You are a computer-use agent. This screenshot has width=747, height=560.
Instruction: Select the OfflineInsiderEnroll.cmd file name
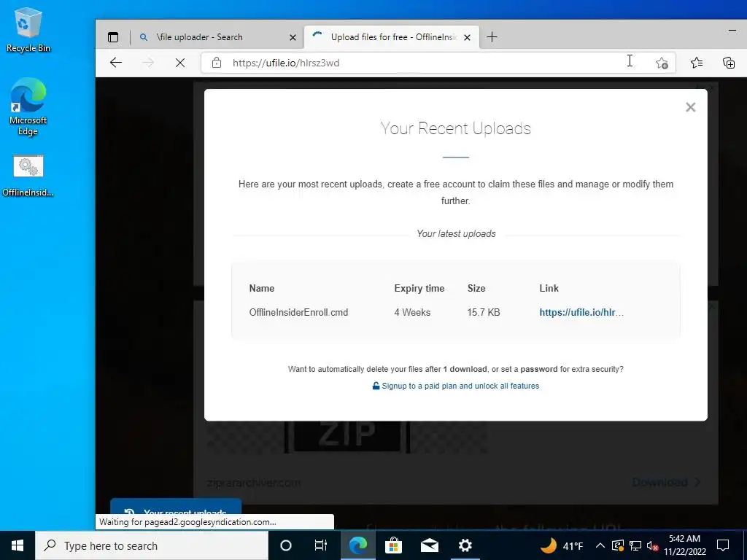point(298,312)
